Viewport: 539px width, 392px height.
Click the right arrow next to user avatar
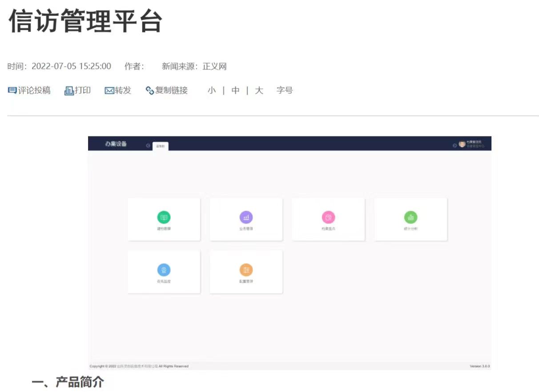(455, 145)
